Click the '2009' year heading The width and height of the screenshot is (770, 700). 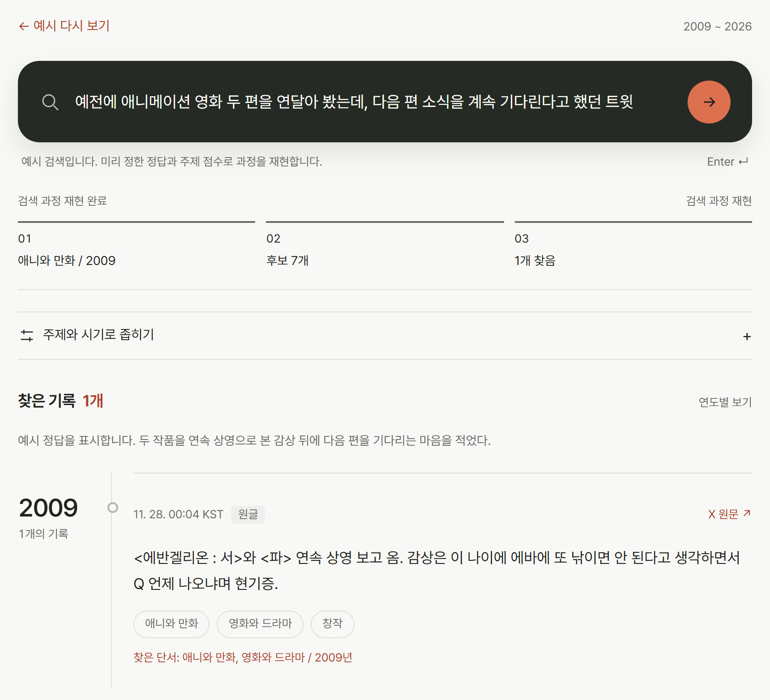point(48,508)
